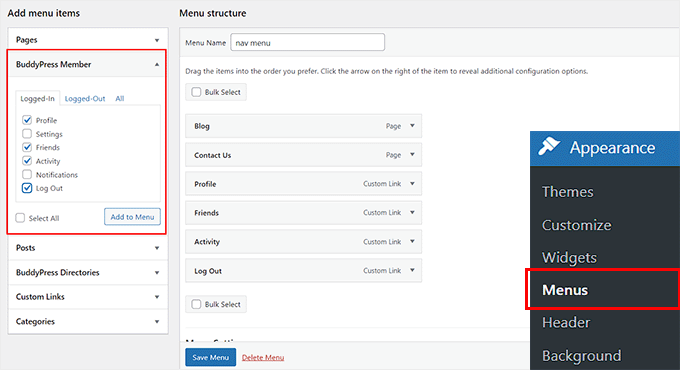Select the Contact Us menu structure item
The width and height of the screenshot is (680, 370).
pyautogui.click(x=303, y=155)
